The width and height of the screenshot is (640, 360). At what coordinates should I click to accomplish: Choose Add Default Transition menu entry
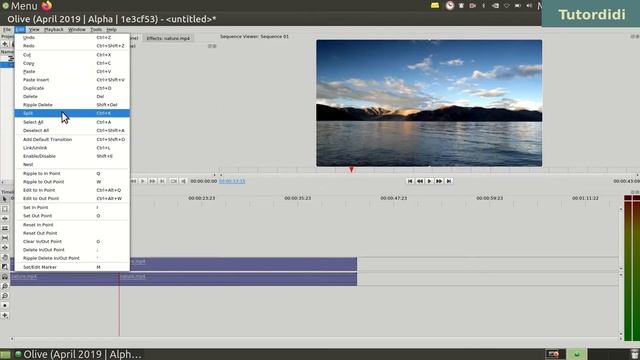tap(72, 140)
